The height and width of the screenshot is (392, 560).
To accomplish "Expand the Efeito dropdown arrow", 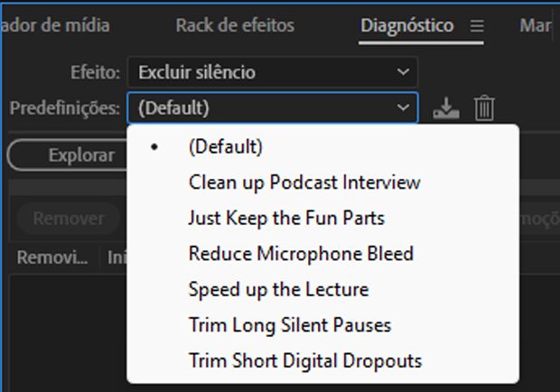I will tap(403, 72).
